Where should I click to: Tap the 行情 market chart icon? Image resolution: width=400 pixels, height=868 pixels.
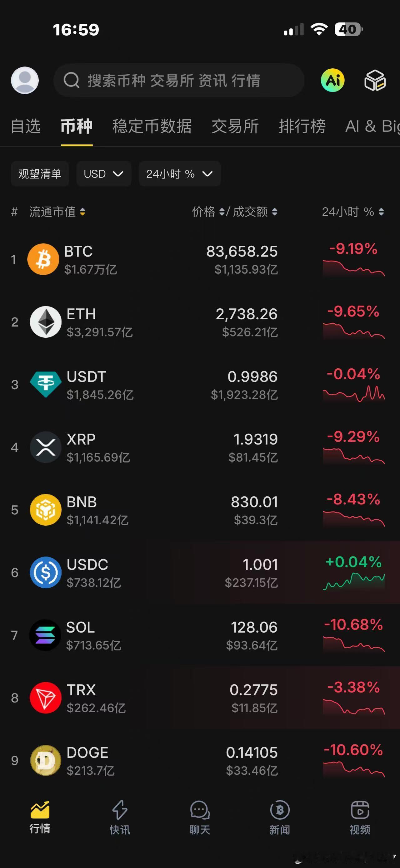40,810
